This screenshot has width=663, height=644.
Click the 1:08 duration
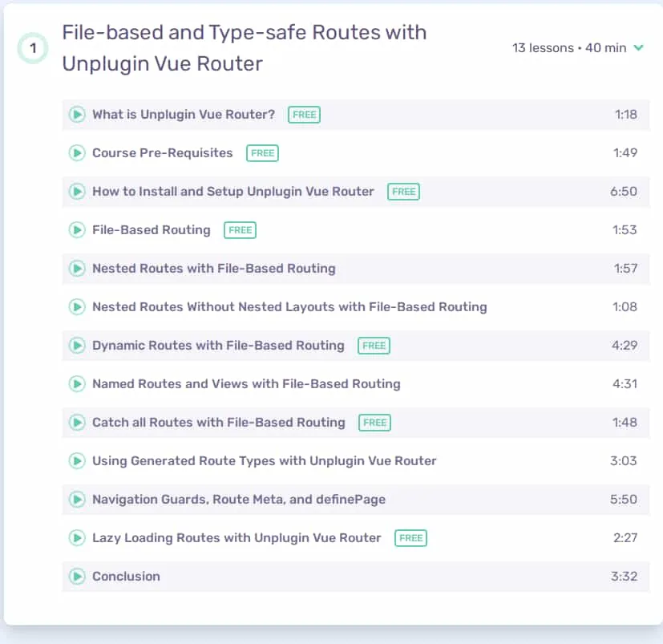pos(625,307)
